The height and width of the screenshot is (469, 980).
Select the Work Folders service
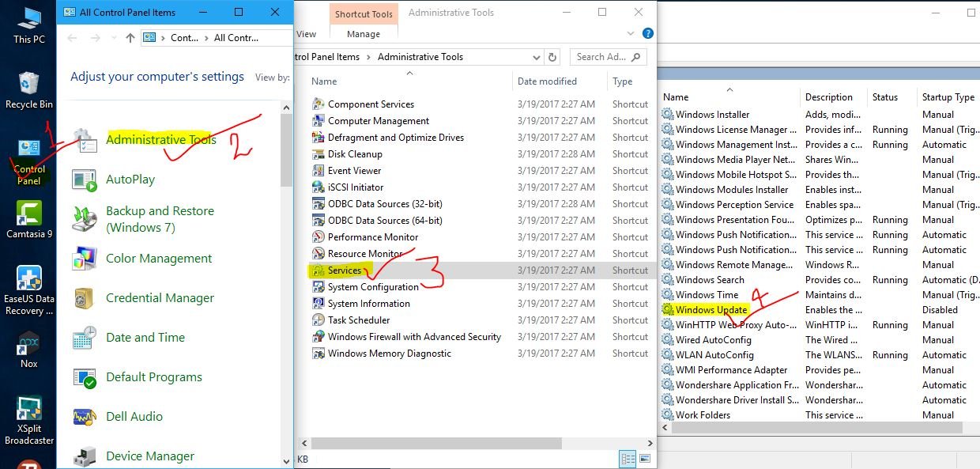(x=703, y=415)
